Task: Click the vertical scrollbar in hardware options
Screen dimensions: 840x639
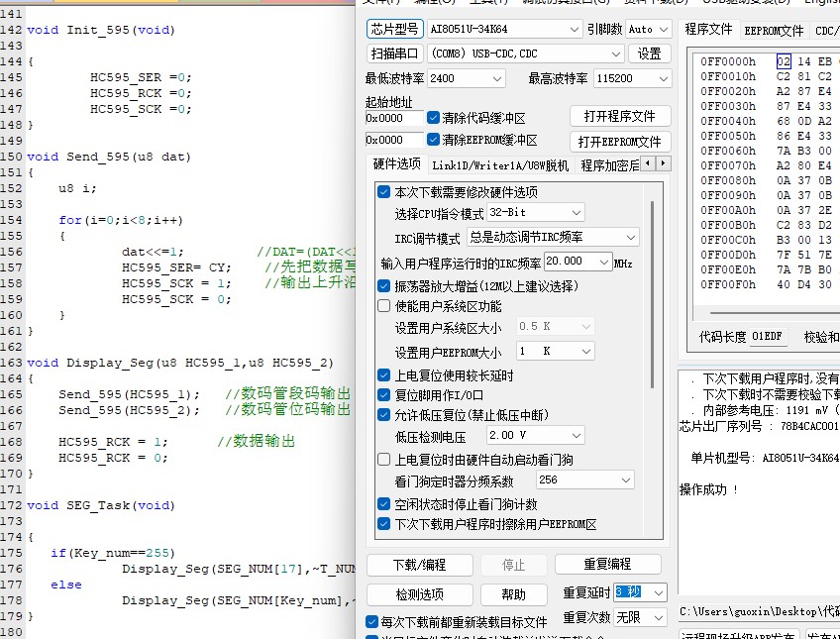Action: click(x=652, y=294)
